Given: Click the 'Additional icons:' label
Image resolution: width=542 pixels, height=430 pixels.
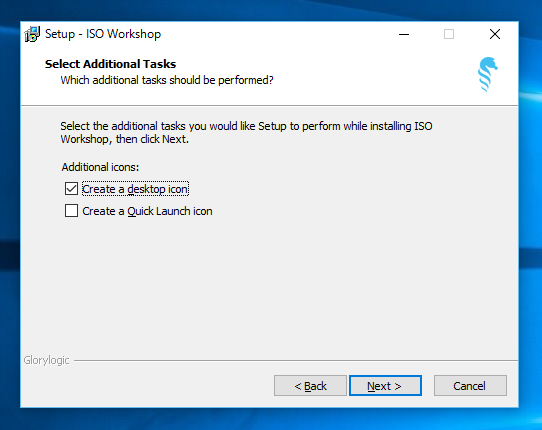Looking at the screenshot, I should (x=100, y=167).
